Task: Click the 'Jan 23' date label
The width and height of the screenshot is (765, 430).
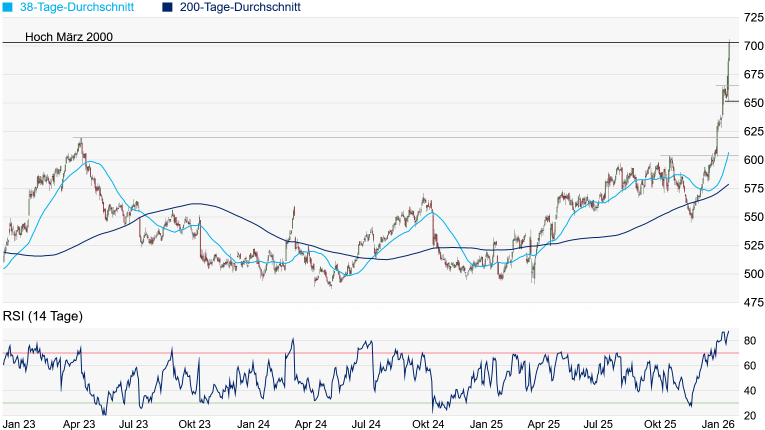Action: coord(20,424)
